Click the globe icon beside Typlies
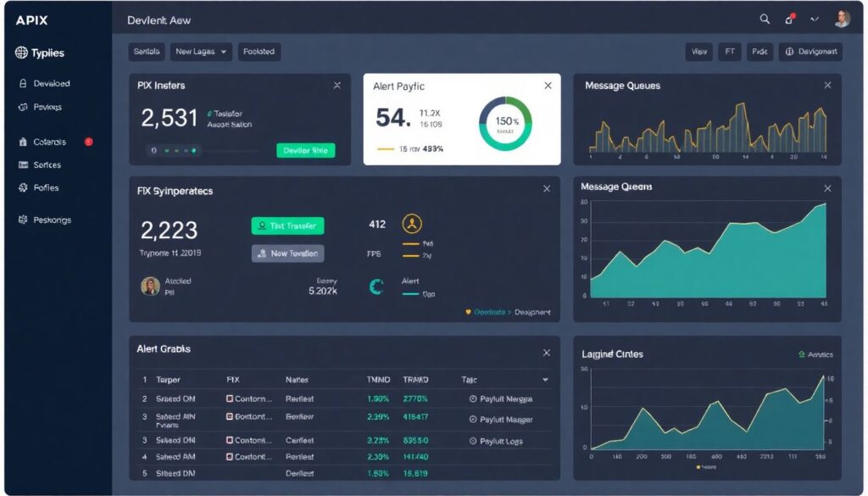Screen dimensions: 868x496 click(x=21, y=53)
